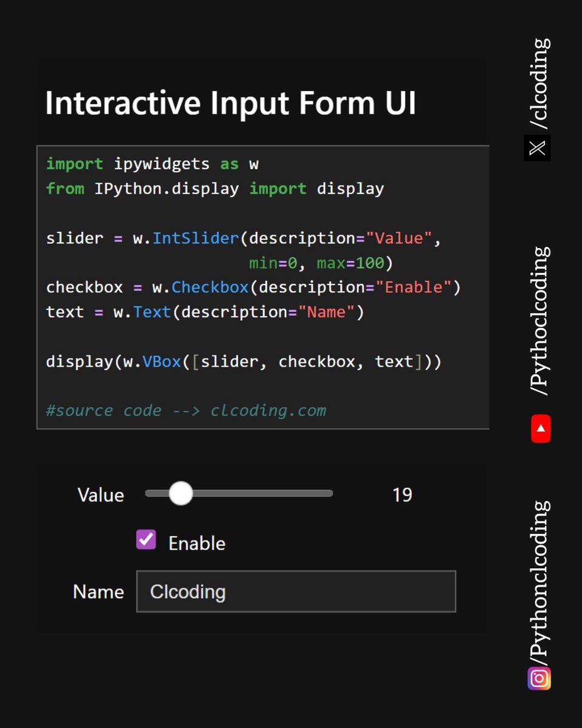This screenshot has height=728, width=582.
Task: Click the Value slider track right of handle
Action: (x=263, y=493)
